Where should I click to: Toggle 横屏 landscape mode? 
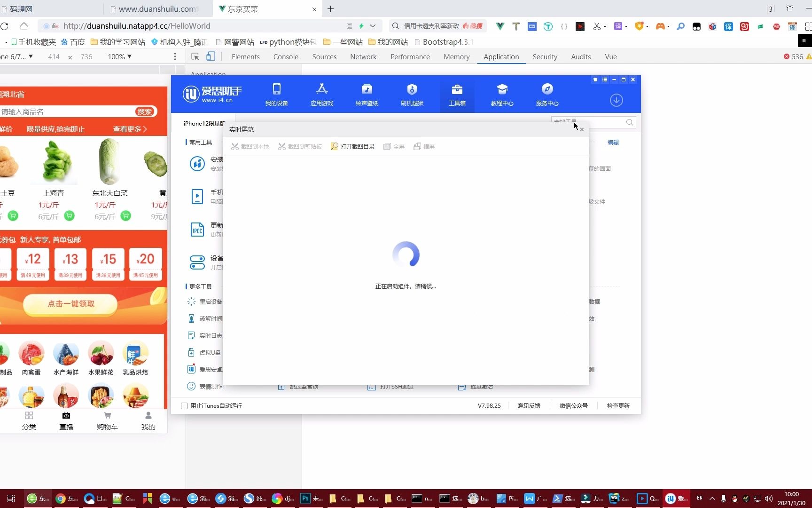point(424,146)
